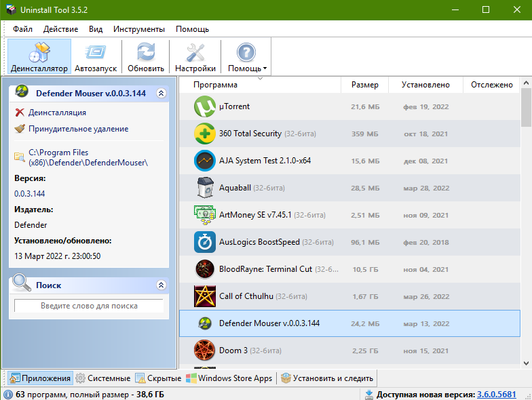Click the Помощь question-mark toolbar icon
Viewport: 532px width, 400px height.
coord(246,53)
